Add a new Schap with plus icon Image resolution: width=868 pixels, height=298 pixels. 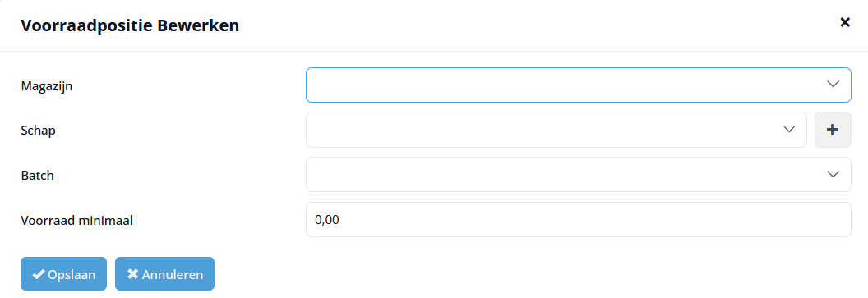(833, 130)
